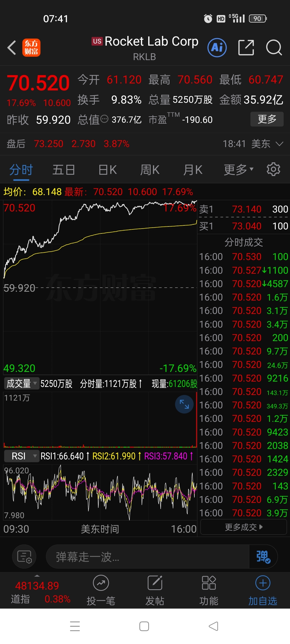This screenshot has height=644, width=290.
Task: Open the 功能 functions icon
Action: click(209, 590)
